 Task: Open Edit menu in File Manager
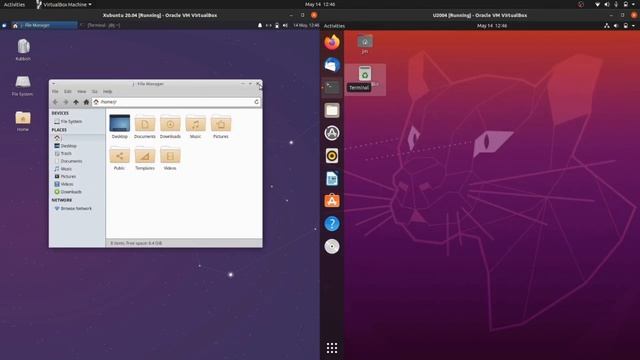coord(68,91)
